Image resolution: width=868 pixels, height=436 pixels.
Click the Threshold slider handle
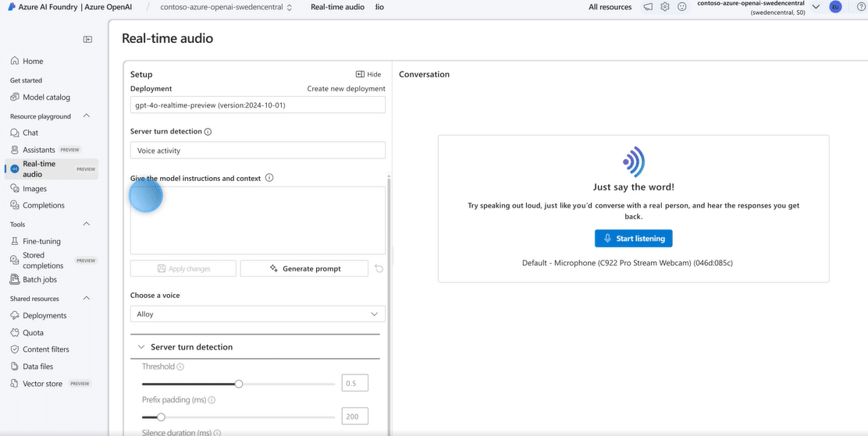click(239, 384)
